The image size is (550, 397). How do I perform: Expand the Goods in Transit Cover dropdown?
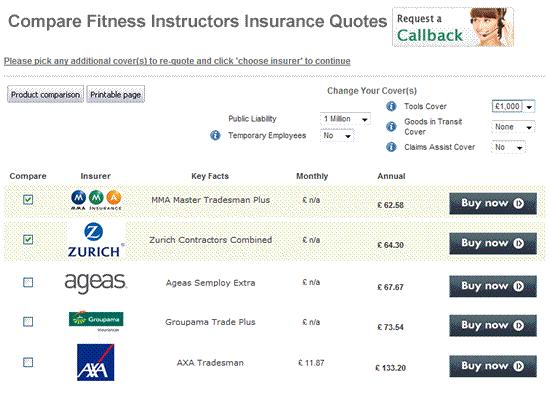click(513, 127)
